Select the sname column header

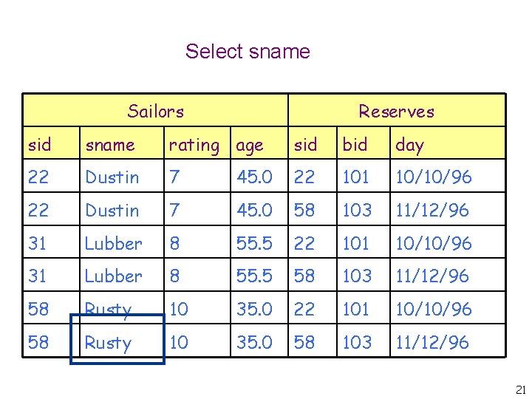110,145
